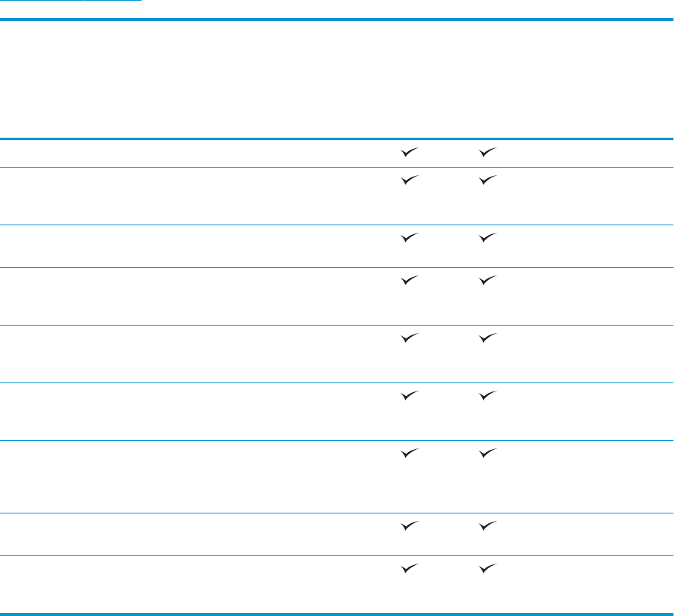Click the right checkmark in the third row
674x616 pixels.
pos(490,238)
